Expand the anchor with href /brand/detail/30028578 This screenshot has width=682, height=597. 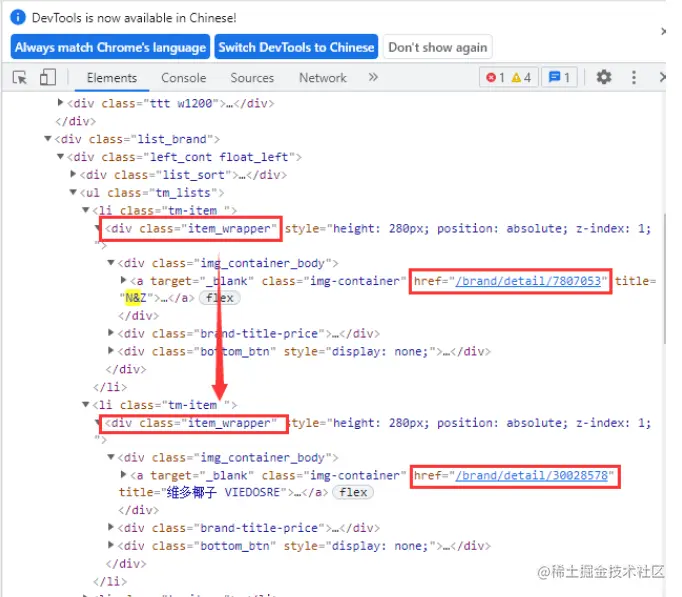point(124,474)
